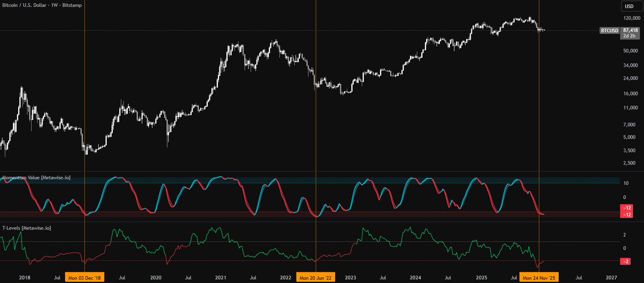Viewport: 644px width, 283px height.
Task: Click the 2024 time axis label
Action: pos(415,278)
